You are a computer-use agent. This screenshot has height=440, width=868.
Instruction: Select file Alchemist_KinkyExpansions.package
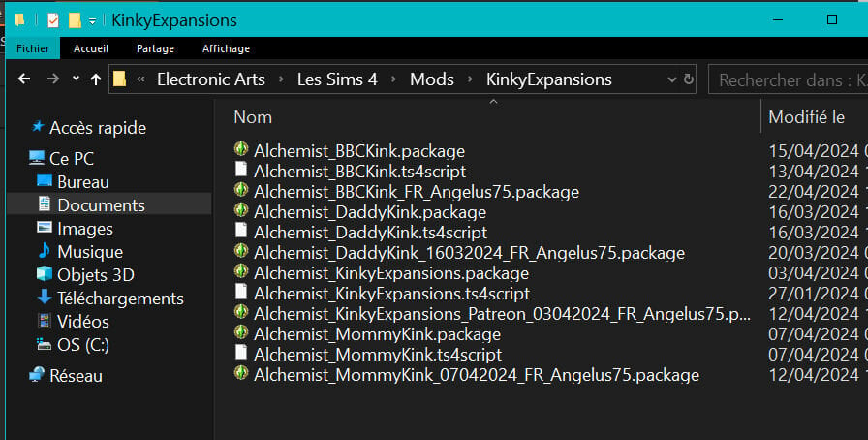(391, 273)
